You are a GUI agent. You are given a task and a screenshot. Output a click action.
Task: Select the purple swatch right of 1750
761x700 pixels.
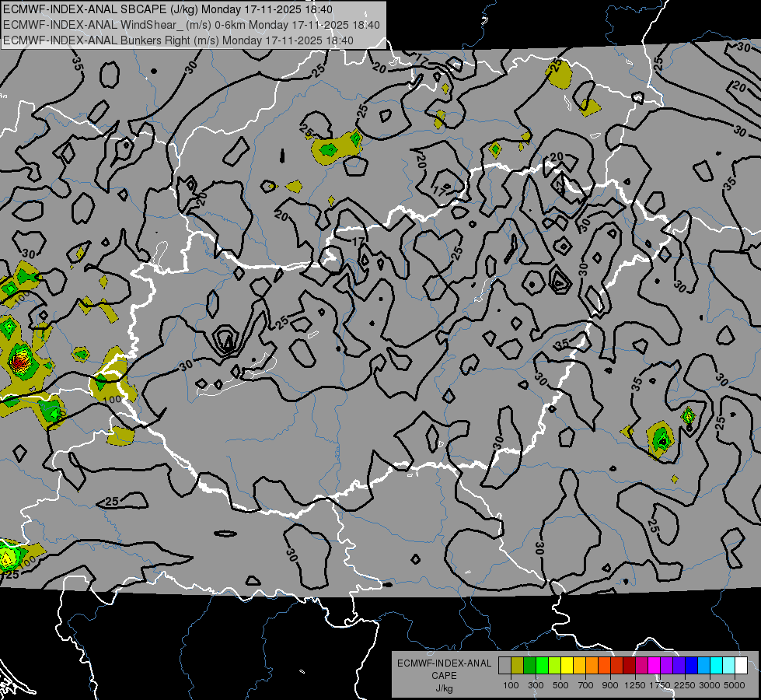click(666, 665)
